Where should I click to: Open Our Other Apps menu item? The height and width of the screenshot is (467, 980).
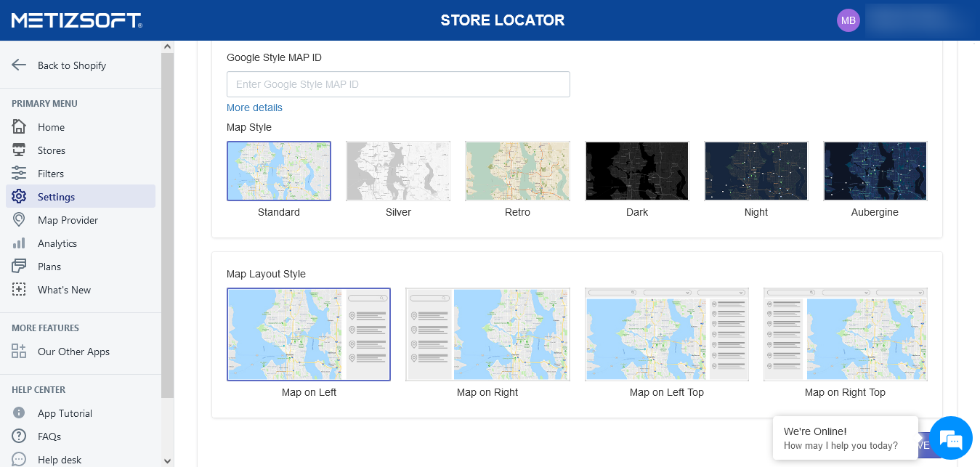tap(73, 352)
